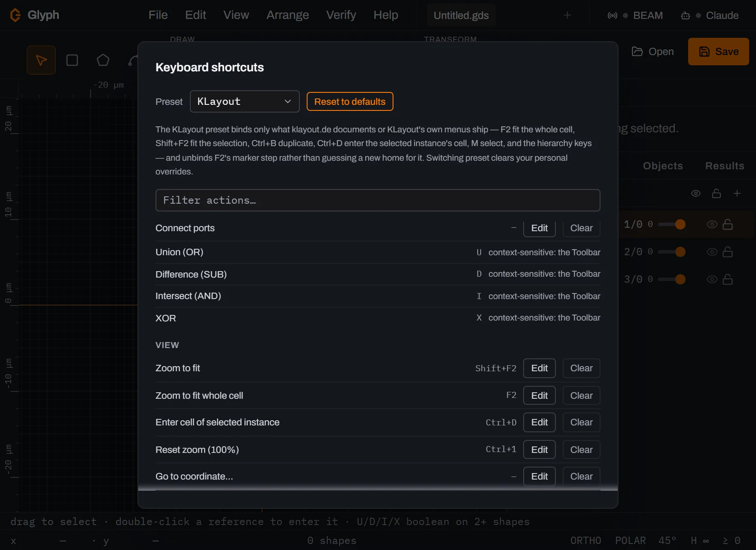This screenshot has height=550, width=756.
Task: Switch to the Untitled.gds tab
Action: coord(461,15)
